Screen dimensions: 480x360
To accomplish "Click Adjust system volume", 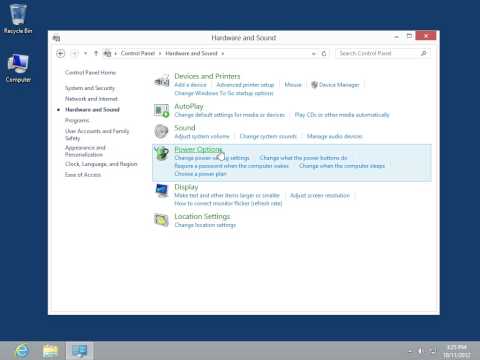I will point(202,136).
